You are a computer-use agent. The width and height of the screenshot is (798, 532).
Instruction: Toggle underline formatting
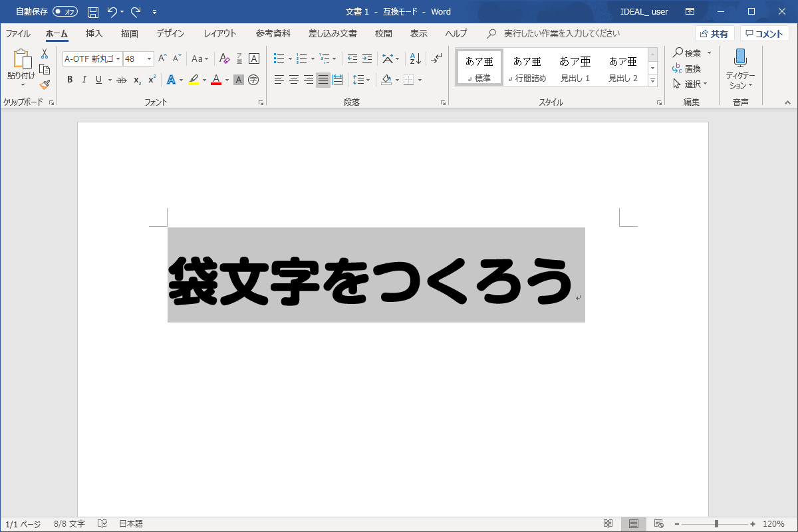tap(99, 80)
